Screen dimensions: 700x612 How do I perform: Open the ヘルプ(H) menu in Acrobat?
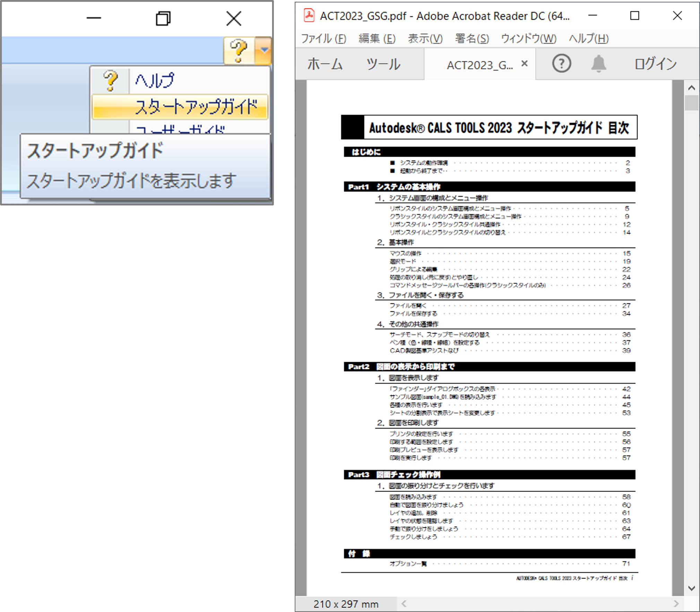coord(588,38)
